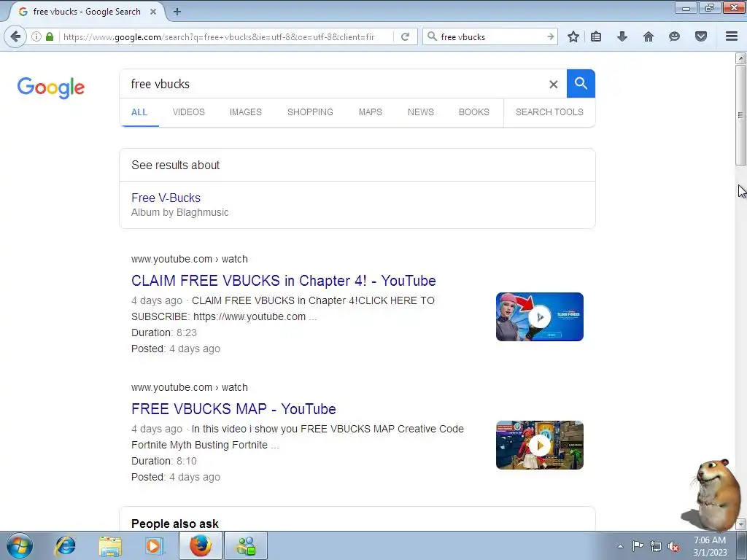
Task: Submit Firefox search bar with arrow
Action: point(550,36)
